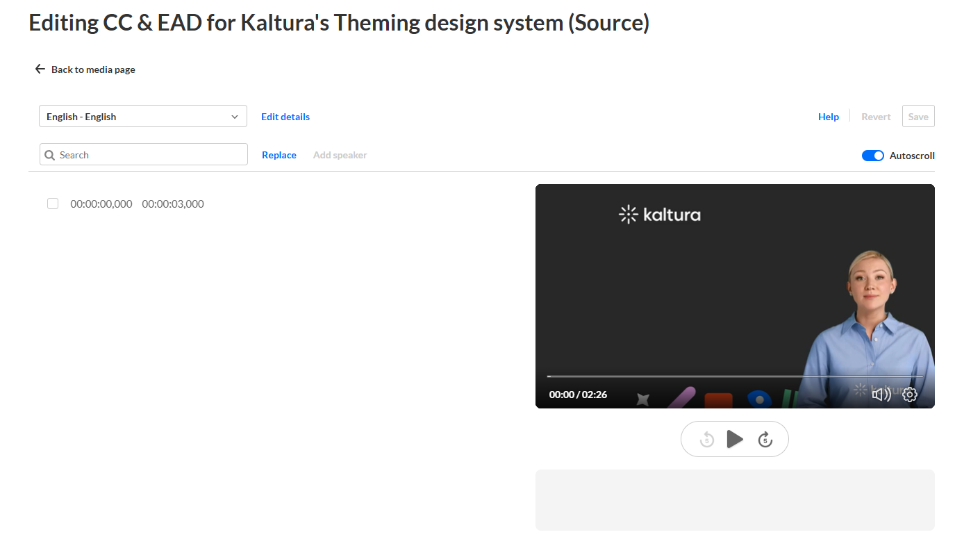This screenshot has width=980, height=555.
Task: Click the back arrow icon
Action: [x=40, y=69]
